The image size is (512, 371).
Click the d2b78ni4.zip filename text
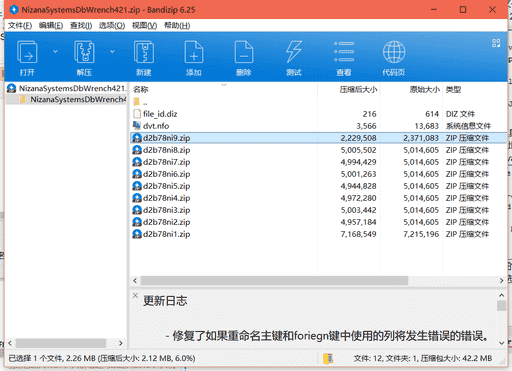(167, 198)
